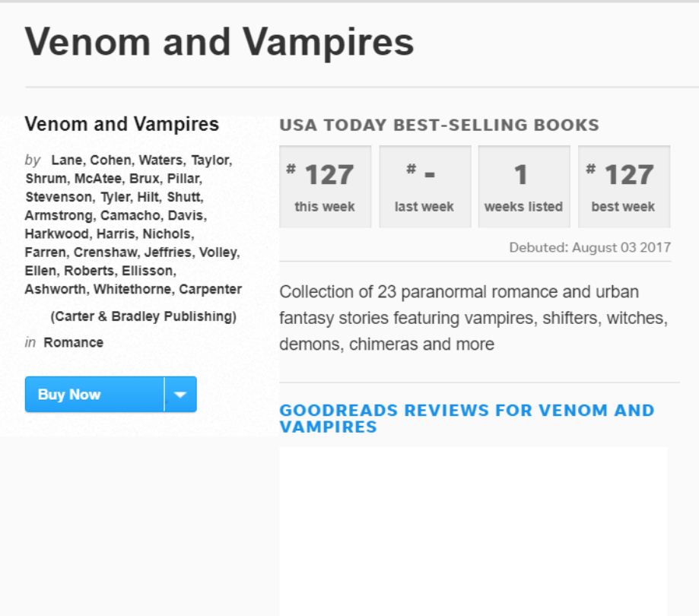Image resolution: width=699 pixels, height=616 pixels.
Task: Click the Venom and Vampires book subtitle
Action: point(122,124)
